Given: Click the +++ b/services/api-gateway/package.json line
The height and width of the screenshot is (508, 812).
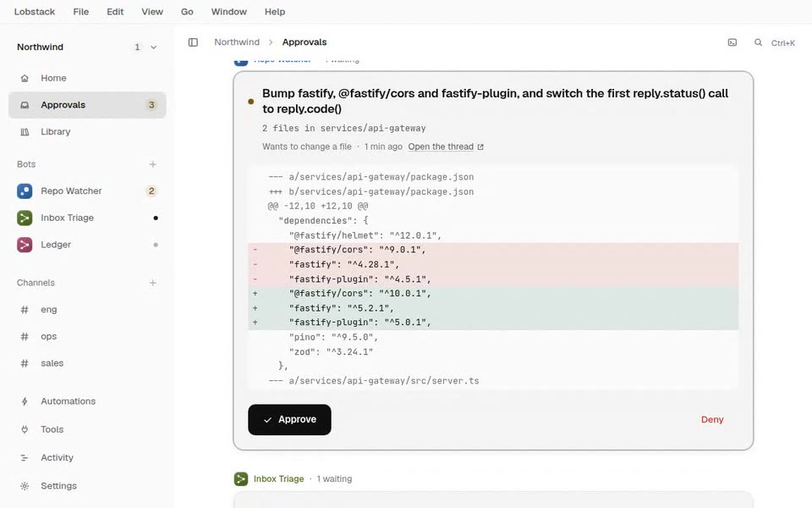Looking at the screenshot, I should [493, 192].
